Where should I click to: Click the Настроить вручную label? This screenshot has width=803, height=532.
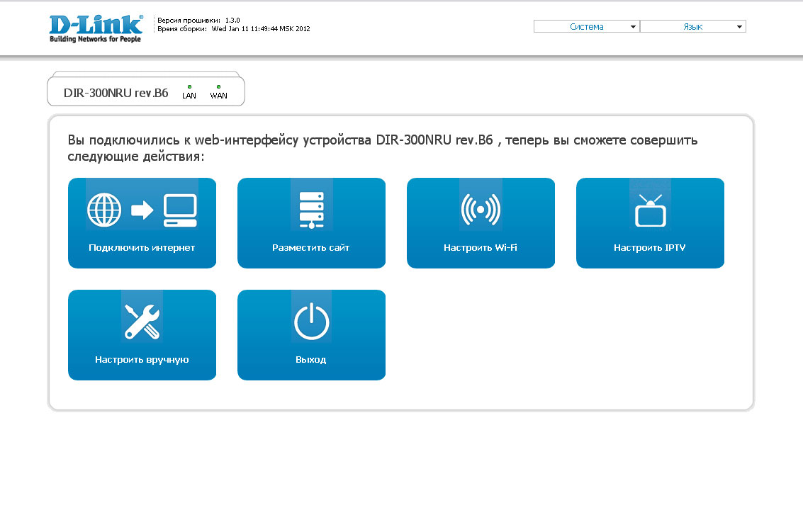click(x=142, y=360)
